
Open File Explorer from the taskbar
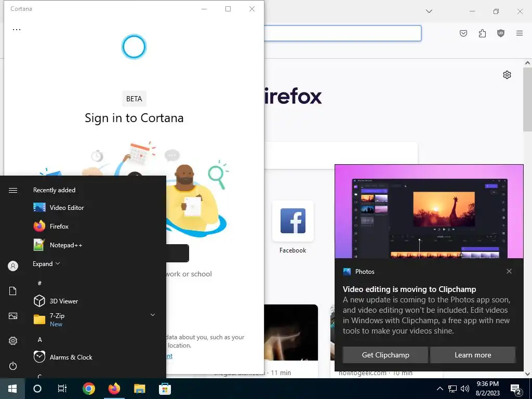[139, 389]
